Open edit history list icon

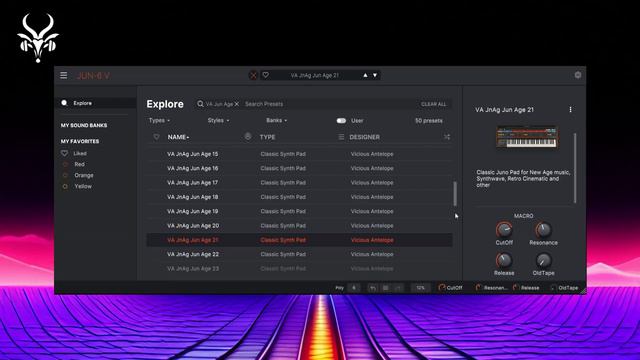(x=385, y=288)
